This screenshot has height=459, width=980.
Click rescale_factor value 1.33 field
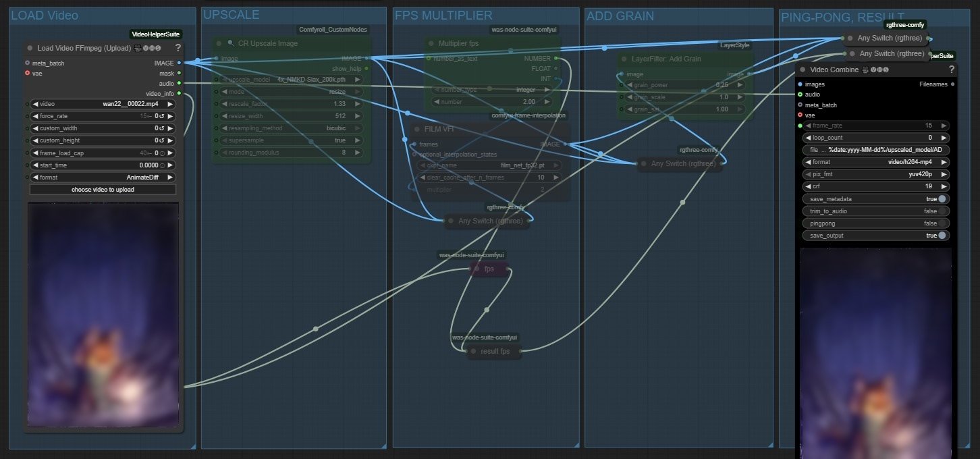[292, 103]
